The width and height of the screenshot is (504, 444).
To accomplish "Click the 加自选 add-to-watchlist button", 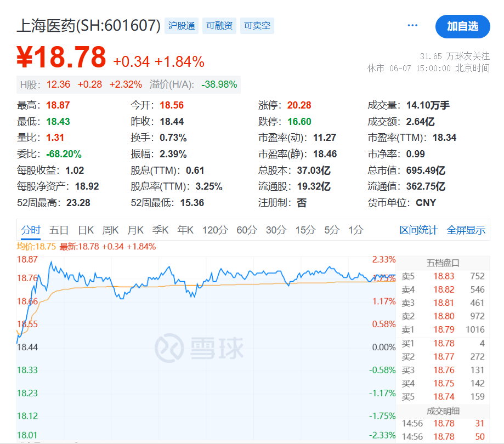I will 462,26.
